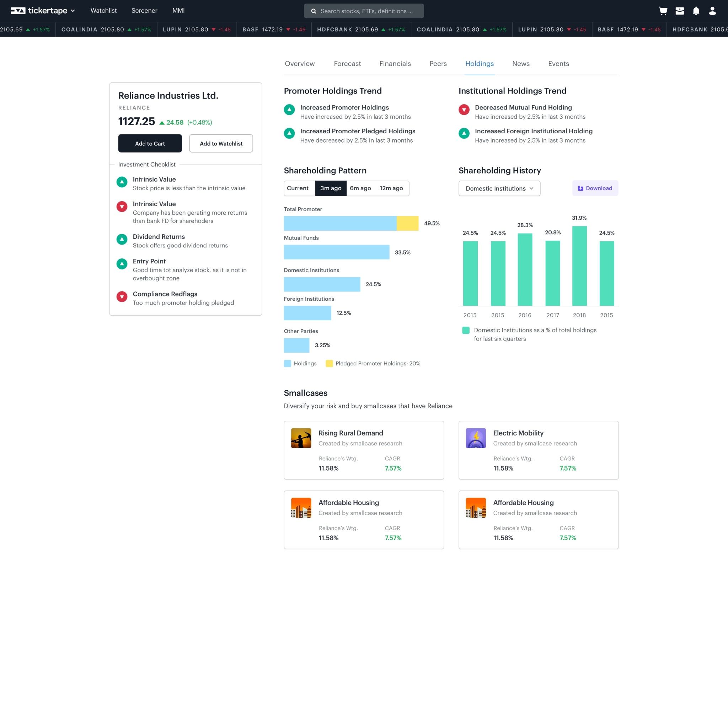Switch to the Events tab
Image resolution: width=728 pixels, height=728 pixels.
558,64
